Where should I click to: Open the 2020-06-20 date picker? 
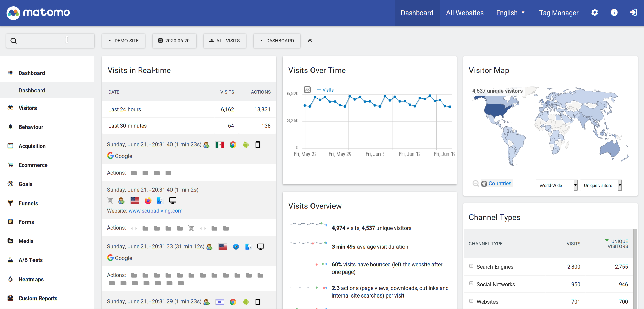click(174, 41)
